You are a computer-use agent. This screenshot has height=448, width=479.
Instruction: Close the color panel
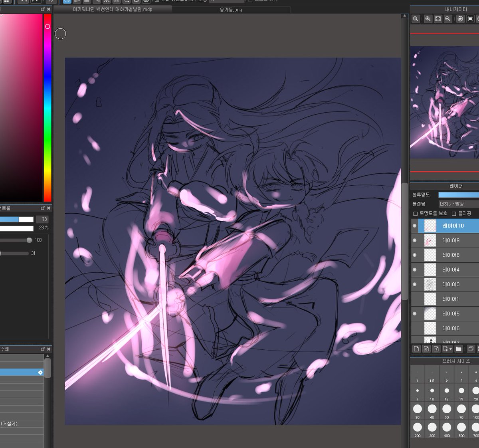[49, 9]
